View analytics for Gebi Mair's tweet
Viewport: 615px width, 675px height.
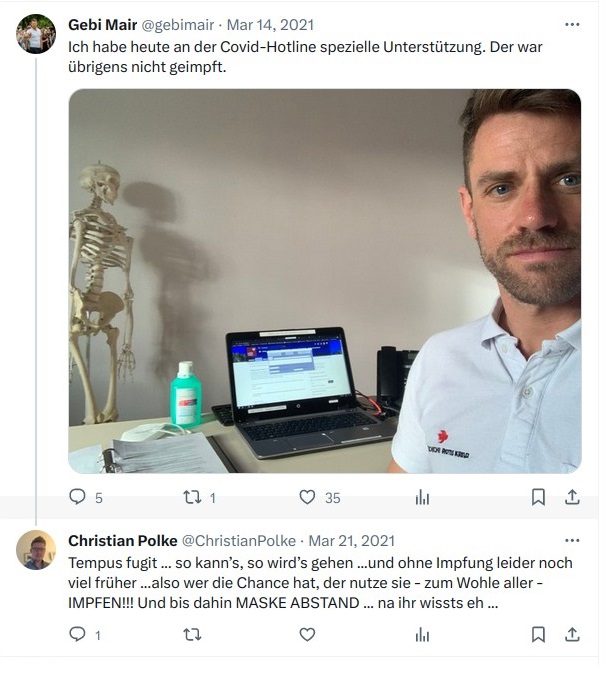click(422, 498)
